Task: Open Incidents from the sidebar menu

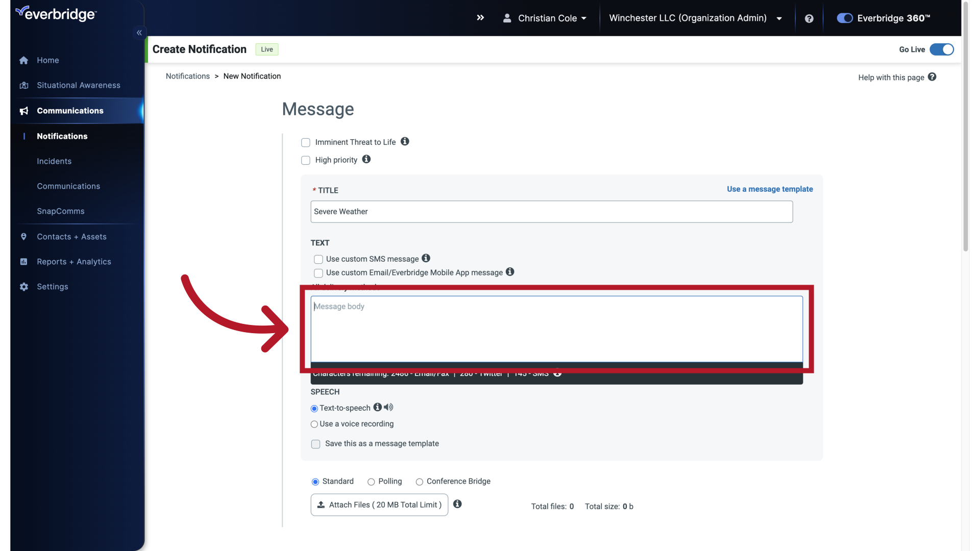Action: point(54,161)
